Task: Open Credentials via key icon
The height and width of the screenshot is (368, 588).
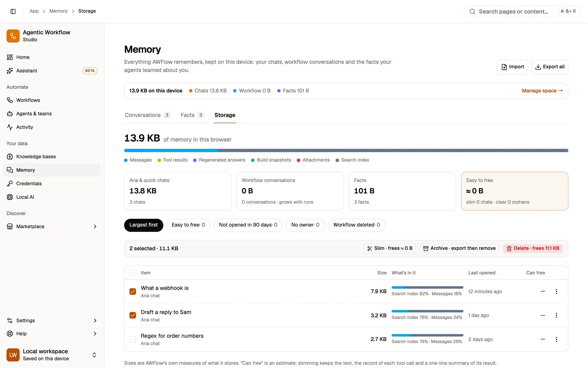Action: click(x=10, y=183)
